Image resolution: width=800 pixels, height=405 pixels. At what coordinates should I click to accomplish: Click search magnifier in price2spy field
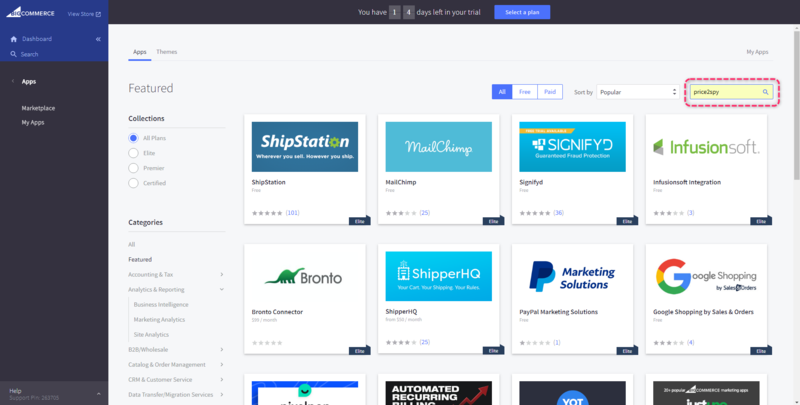(765, 92)
